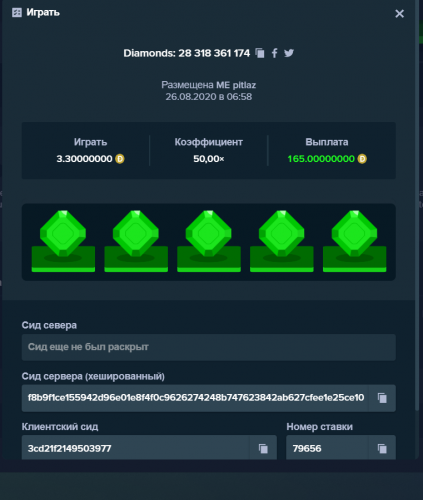Click the coin icon beside 3.30000000
Viewport: 423px width, 500px height.
click(120, 159)
